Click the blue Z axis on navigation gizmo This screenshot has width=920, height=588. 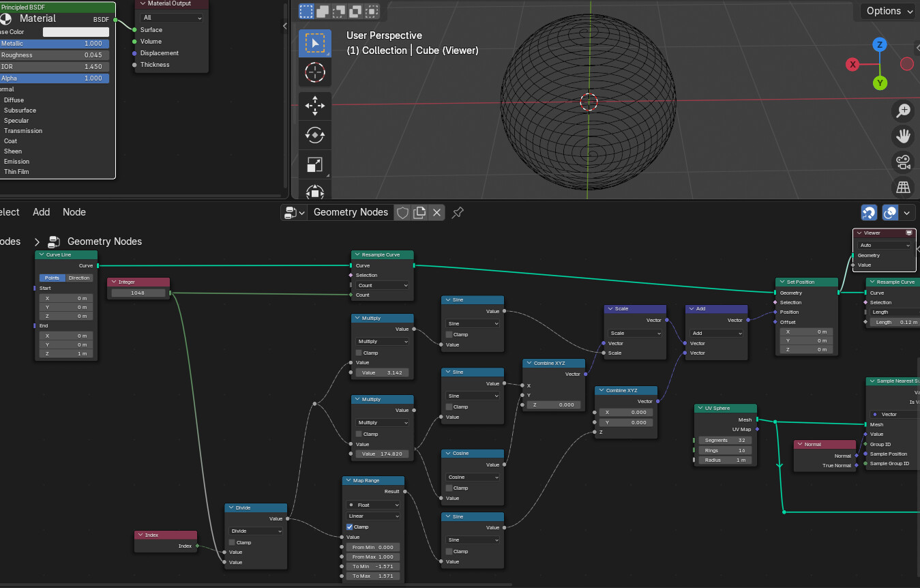point(880,45)
